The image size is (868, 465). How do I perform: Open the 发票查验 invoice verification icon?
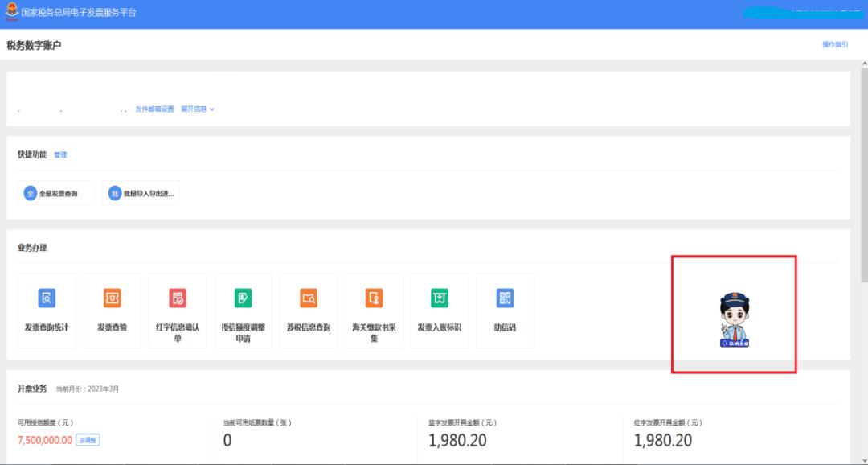click(112, 299)
